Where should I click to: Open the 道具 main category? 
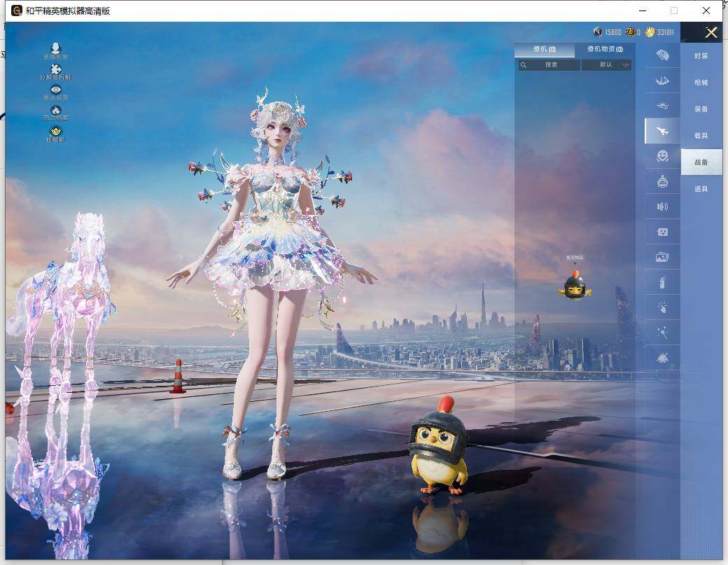[x=701, y=189]
